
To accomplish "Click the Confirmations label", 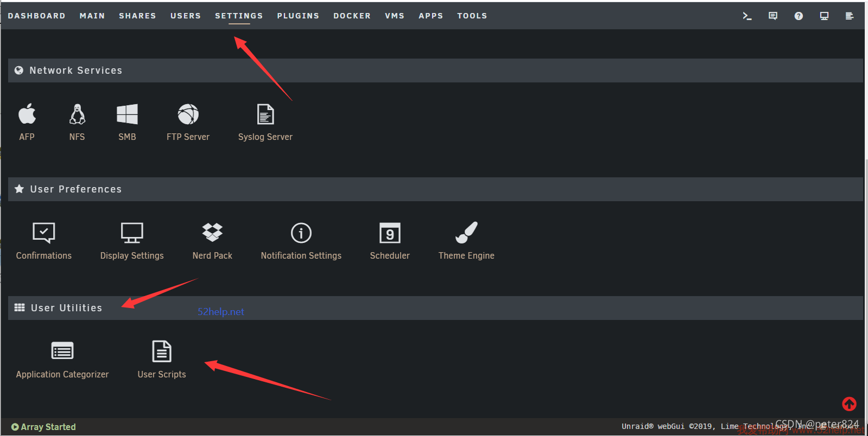I will 44,255.
